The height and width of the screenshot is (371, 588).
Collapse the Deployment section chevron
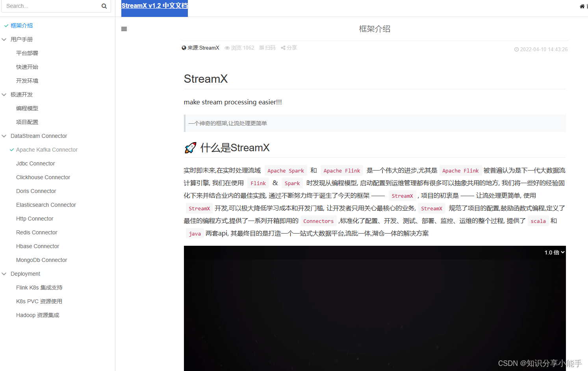point(4,274)
